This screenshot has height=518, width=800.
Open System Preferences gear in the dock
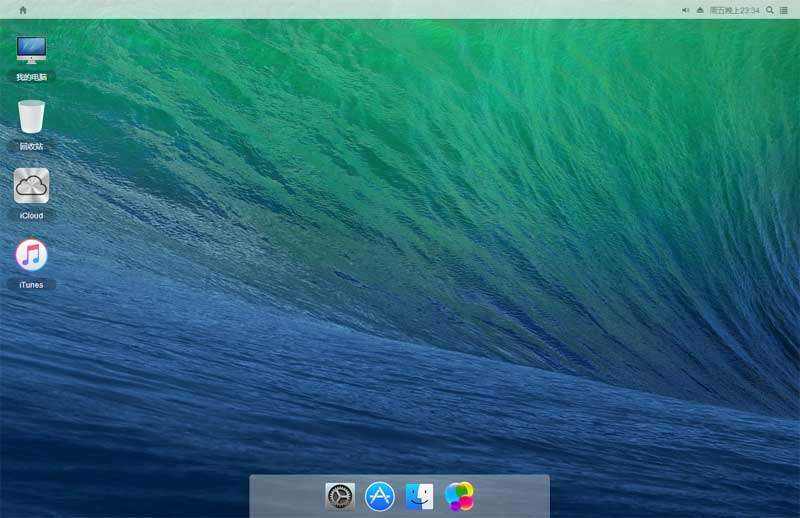click(x=340, y=496)
